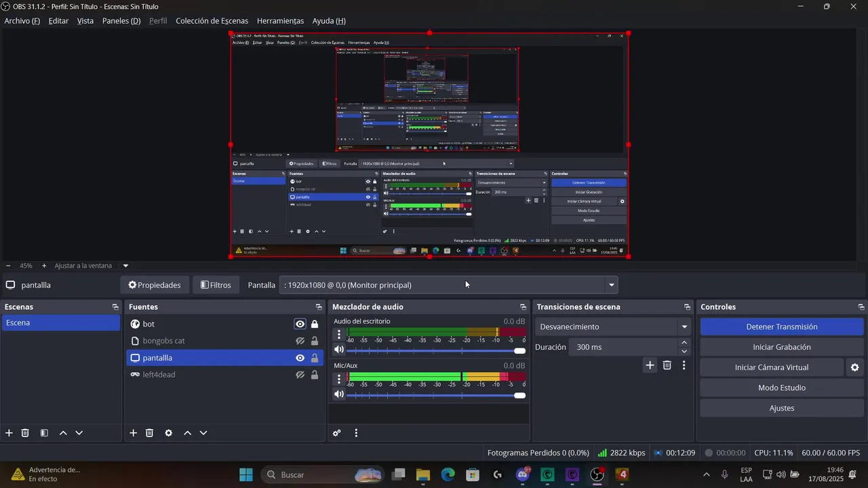
Task: Hide the pantallla source eye icon
Action: click(x=300, y=358)
